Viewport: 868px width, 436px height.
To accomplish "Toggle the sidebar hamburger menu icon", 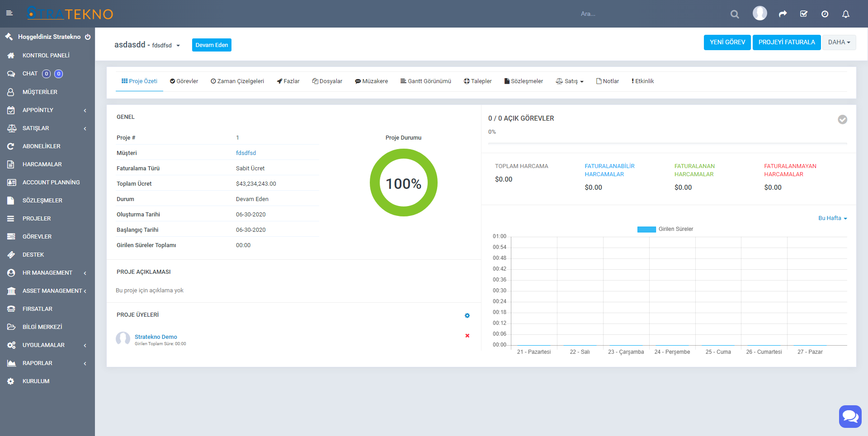I will click(9, 14).
